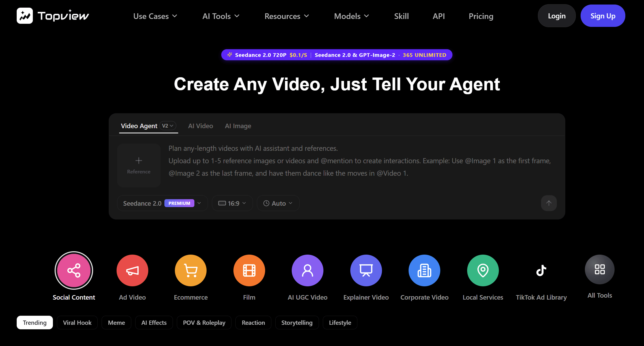Select the AI Effects filter chip

(x=154, y=323)
